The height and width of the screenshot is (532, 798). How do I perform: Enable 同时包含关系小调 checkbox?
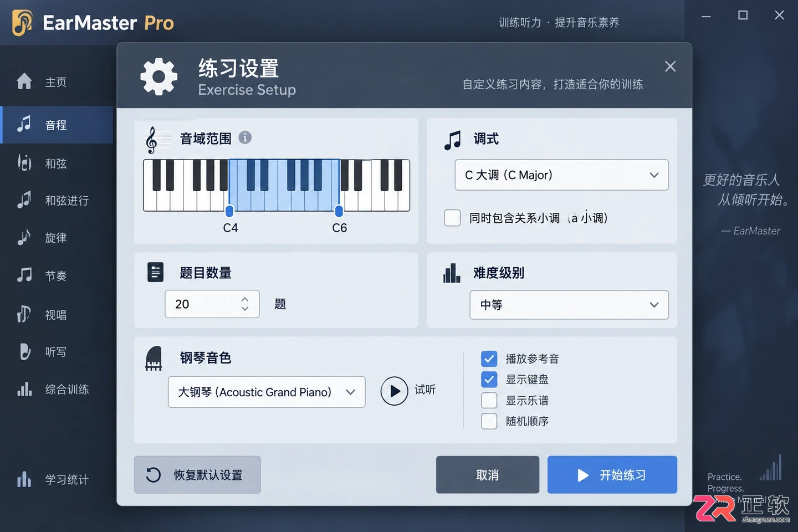[x=452, y=218]
